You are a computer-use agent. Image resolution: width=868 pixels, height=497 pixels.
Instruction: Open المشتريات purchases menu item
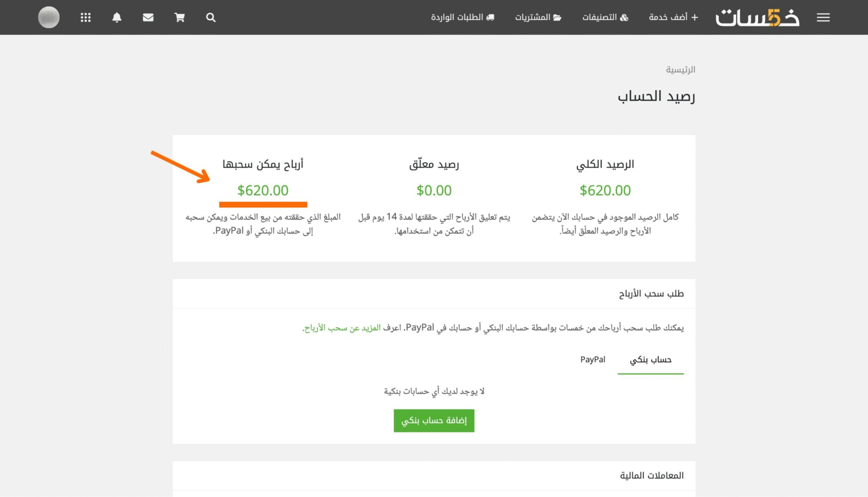538,17
